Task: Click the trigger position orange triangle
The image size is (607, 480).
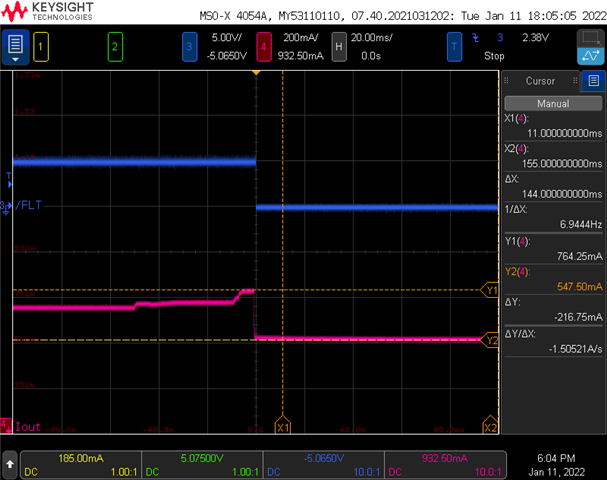Action: [256, 73]
